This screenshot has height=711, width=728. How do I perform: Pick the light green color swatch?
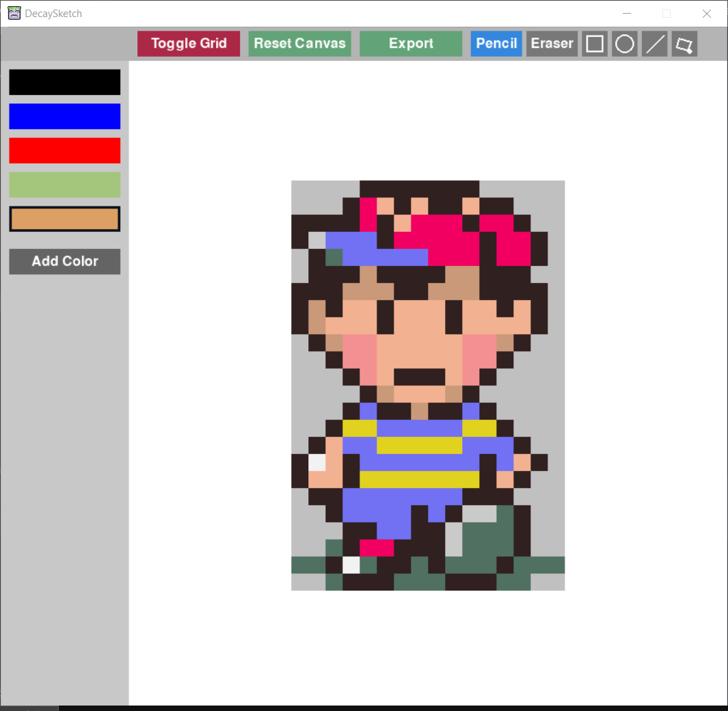pyautogui.click(x=64, y=185)
